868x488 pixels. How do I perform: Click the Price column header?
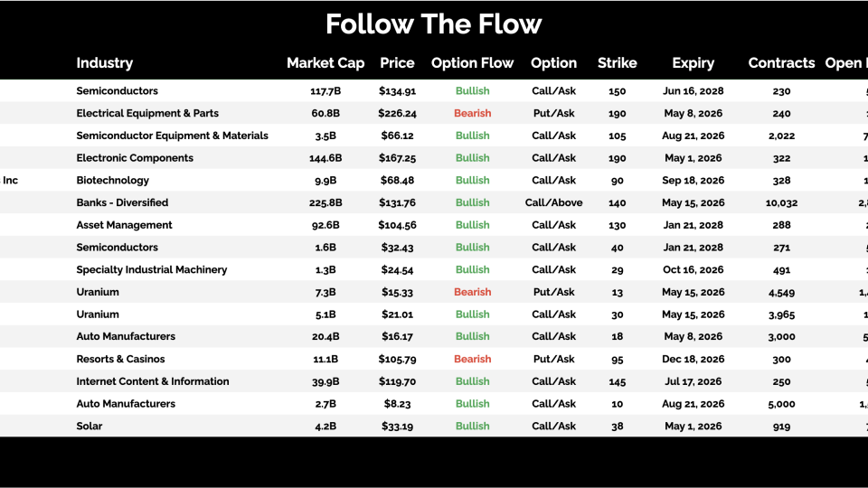point(397,63)
